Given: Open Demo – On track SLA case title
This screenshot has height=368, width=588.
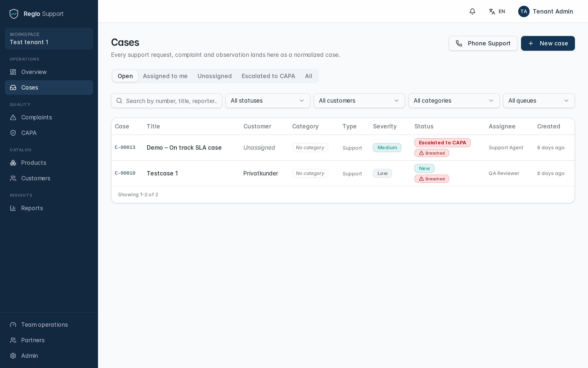Looking at the screenshot, I should [184, 148].
